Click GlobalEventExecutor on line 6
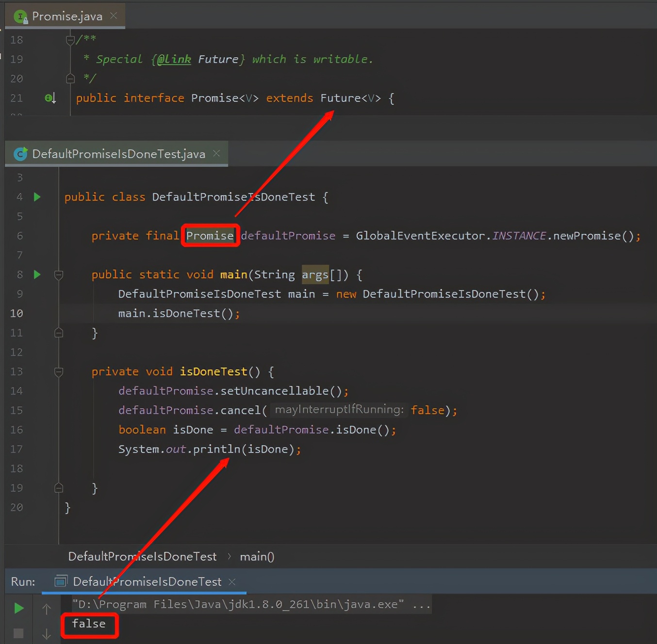657x644 pixels. click(420, 236)
